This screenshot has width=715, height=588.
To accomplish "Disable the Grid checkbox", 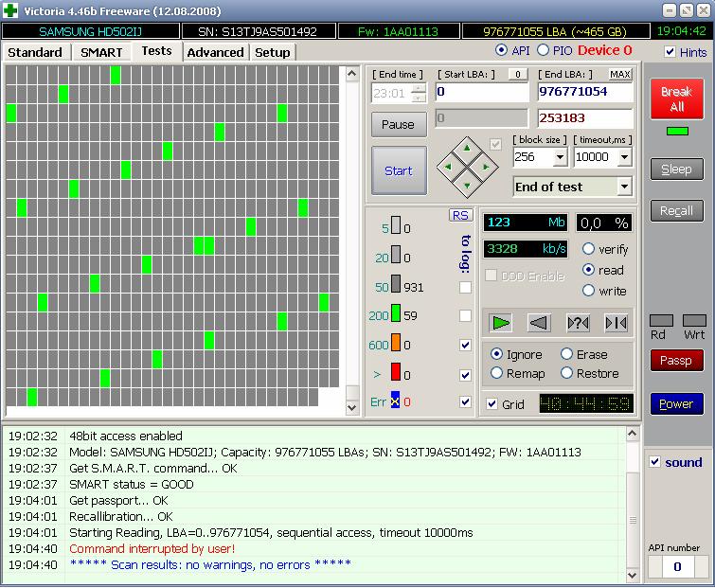I will [492, 404].
